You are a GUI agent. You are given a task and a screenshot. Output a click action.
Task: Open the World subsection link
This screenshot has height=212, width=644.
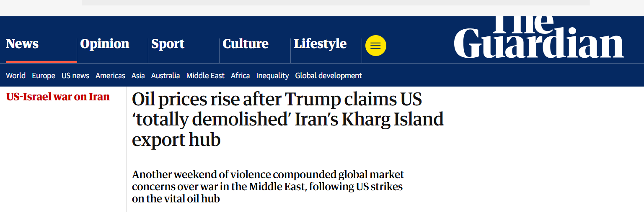(x=16, y=76)
